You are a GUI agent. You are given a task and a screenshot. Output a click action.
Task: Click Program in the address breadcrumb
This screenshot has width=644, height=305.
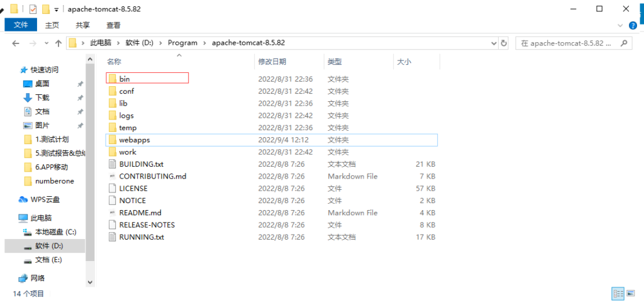pos(182,43)
